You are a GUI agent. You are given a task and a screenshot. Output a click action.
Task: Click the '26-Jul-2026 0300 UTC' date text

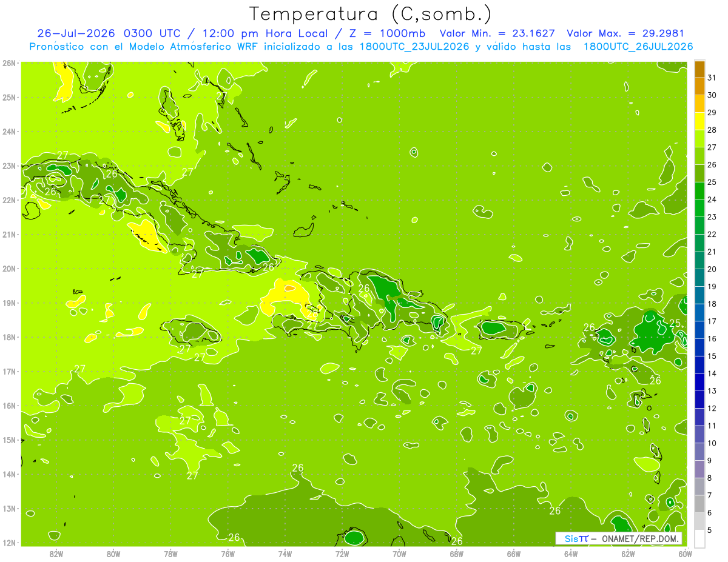pos(109,33)
